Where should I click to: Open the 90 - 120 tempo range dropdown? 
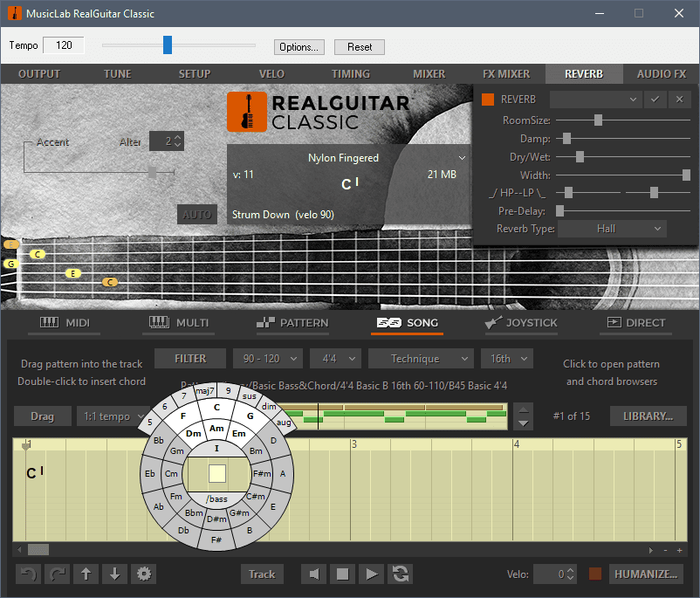[267, 358]
